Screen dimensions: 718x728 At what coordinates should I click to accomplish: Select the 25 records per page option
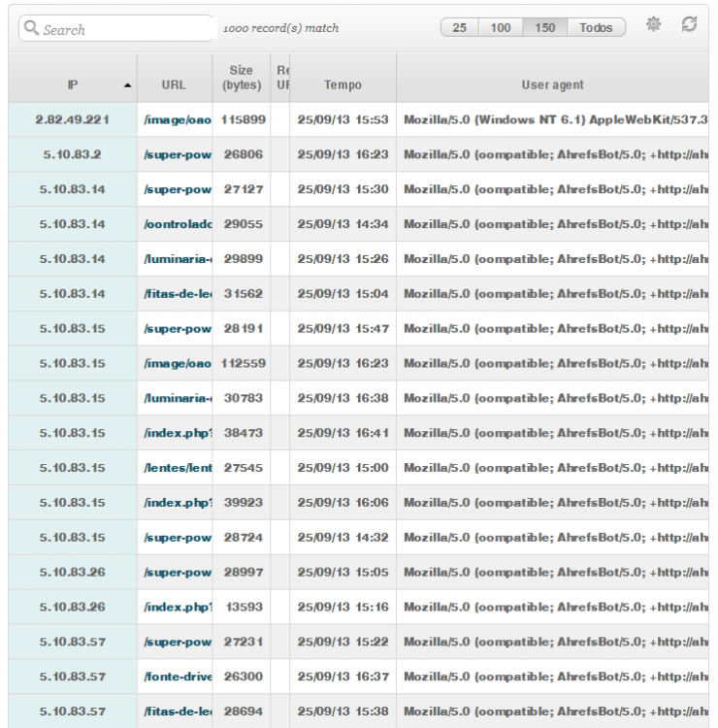460,29
